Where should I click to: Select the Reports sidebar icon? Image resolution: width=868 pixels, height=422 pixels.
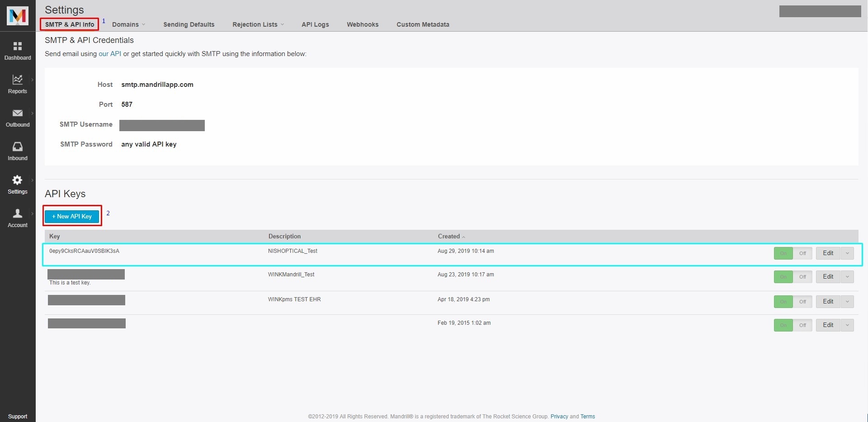pos(18,84)
